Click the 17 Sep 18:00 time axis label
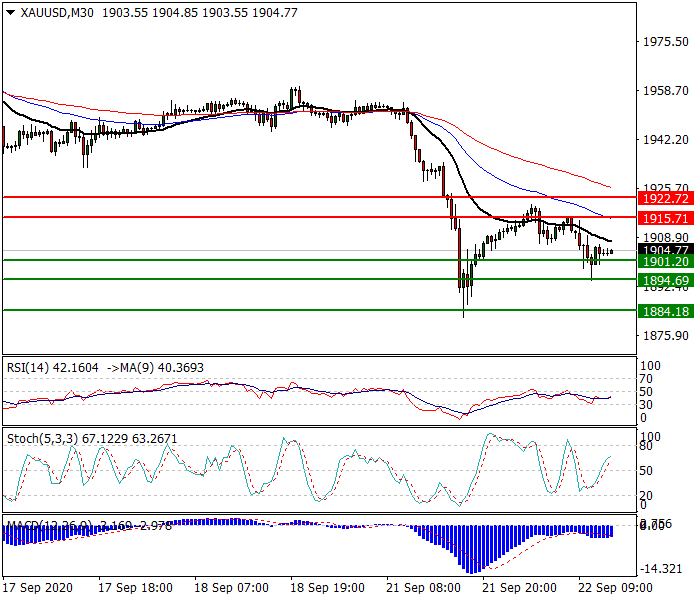This screenshot has height=600, width=700. tap(135, 588)
